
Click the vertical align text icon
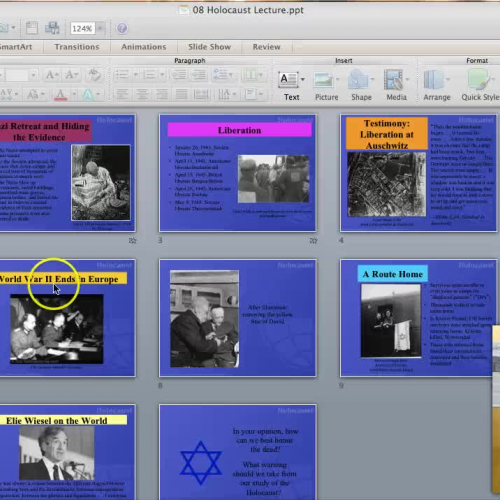(x=251, y=95)
